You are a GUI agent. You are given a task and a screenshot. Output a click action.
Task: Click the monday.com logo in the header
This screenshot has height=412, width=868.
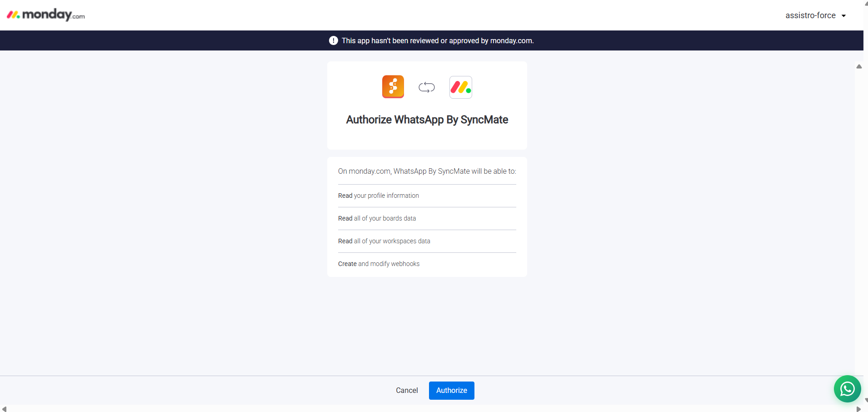pos(46,15)
